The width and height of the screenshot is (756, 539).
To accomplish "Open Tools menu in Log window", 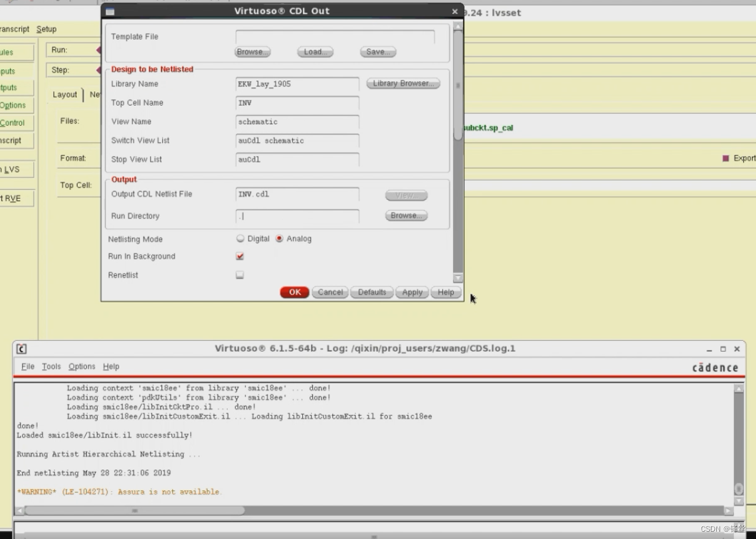I will pos(51,367).
